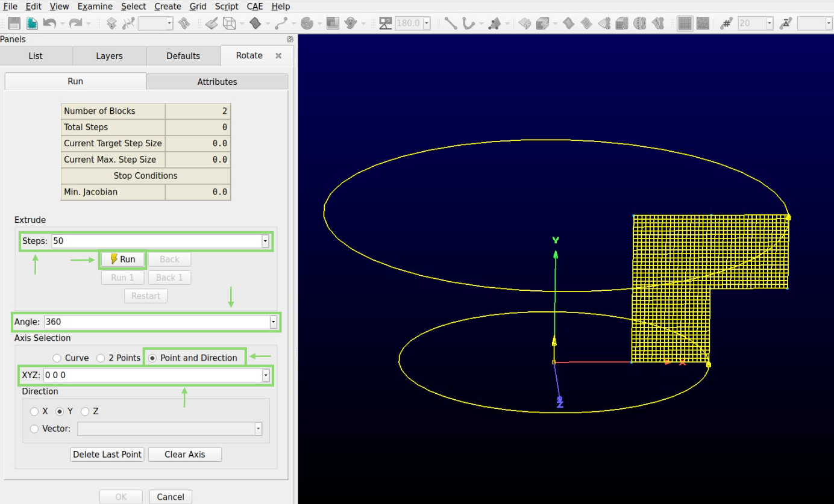
Task: Click the triangle with points icon
Action: tap(495, 23)
